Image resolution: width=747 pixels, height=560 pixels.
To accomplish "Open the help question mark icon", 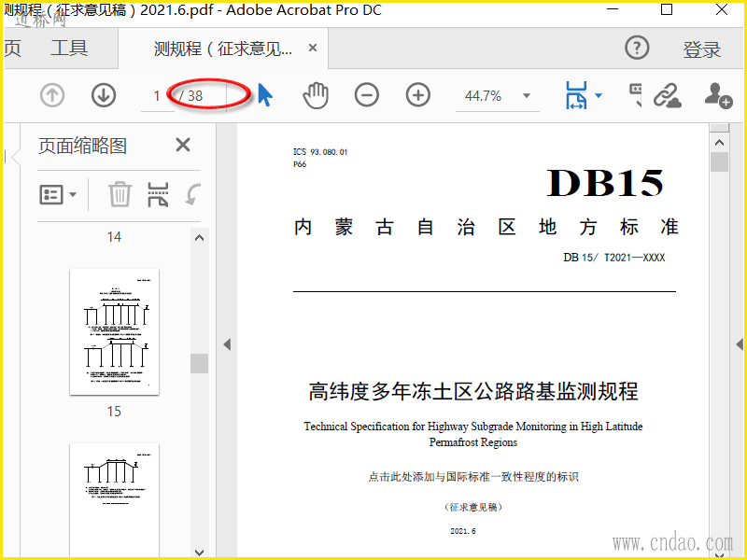I will click(637, 48).
